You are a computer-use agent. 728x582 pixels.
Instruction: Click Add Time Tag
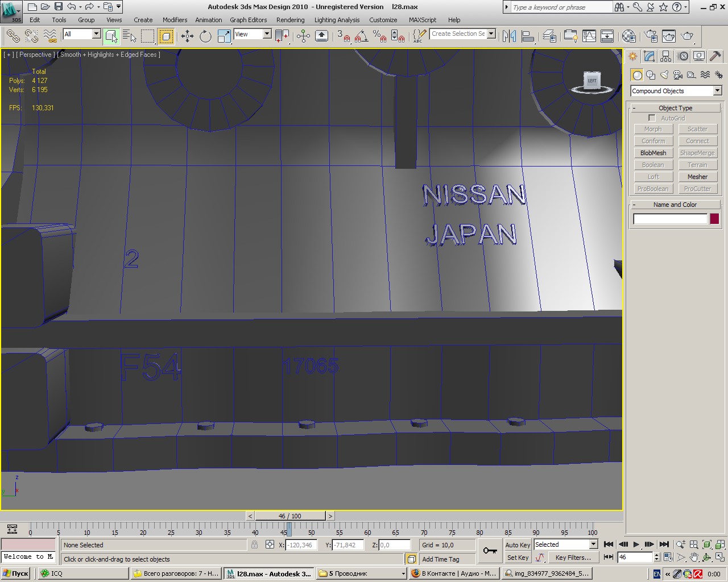click(x=441, y=559)
